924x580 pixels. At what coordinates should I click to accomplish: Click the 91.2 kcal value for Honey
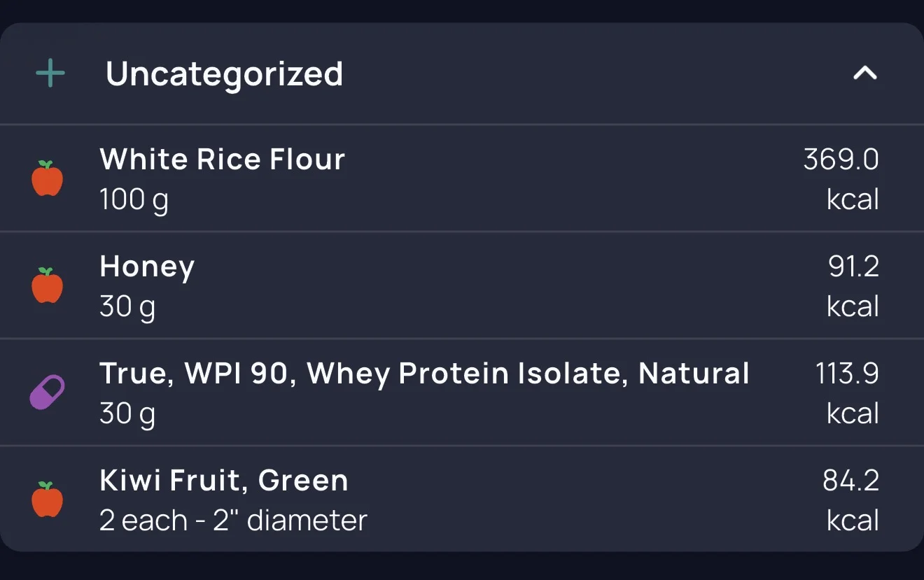[853, 286]
